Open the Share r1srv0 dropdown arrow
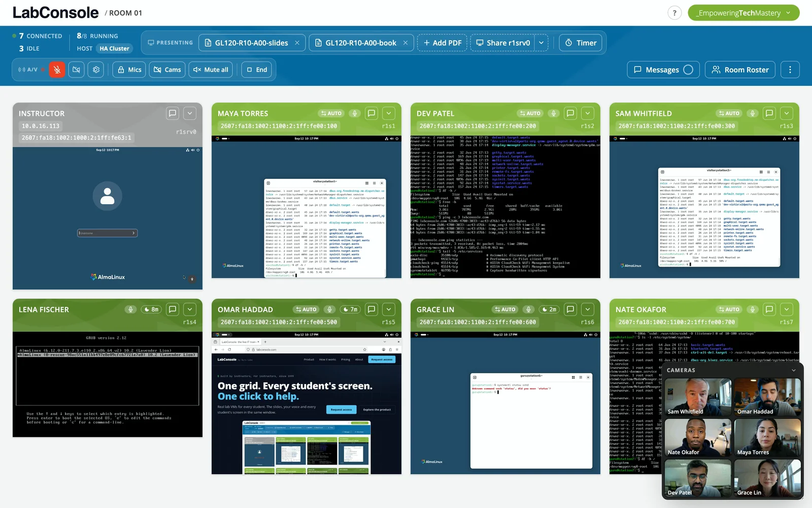 [x=542, y=43]
